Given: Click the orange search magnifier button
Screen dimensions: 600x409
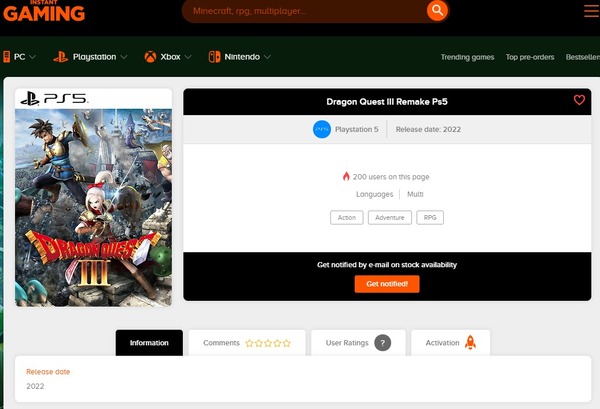Looking at the screenshot, I should pos(437,10).
